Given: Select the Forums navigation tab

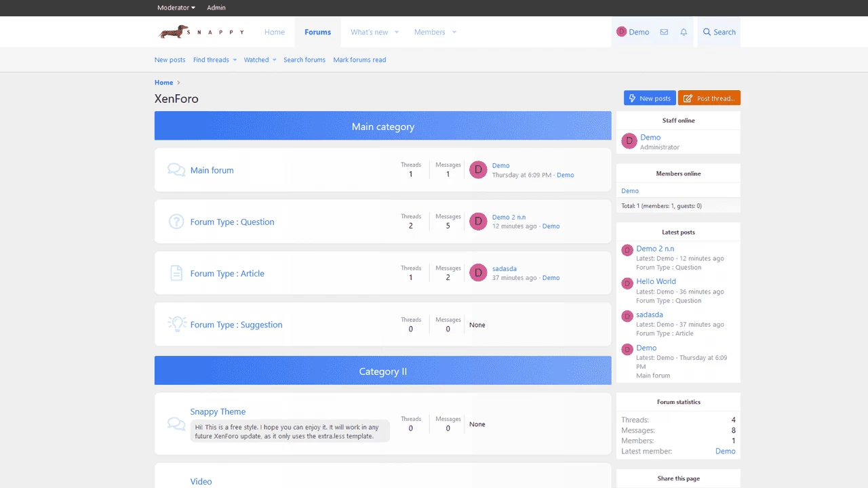Looking at the screenshot, I should [317, 32].
